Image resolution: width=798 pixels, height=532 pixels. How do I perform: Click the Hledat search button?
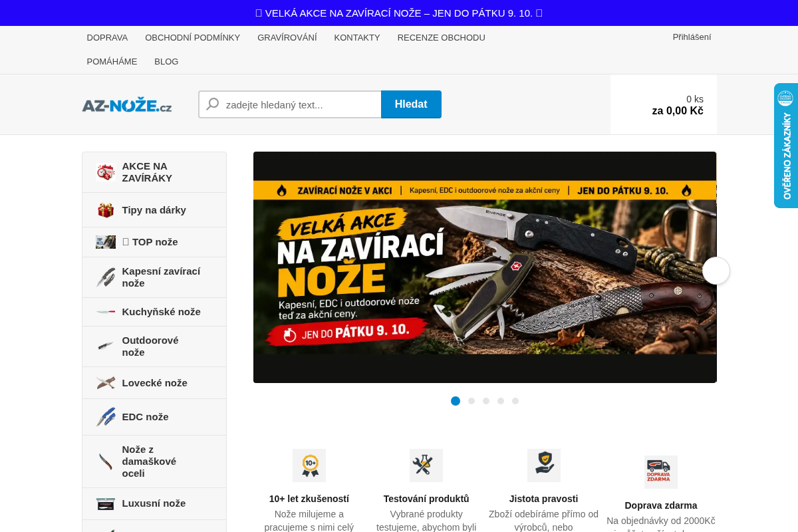411,104
